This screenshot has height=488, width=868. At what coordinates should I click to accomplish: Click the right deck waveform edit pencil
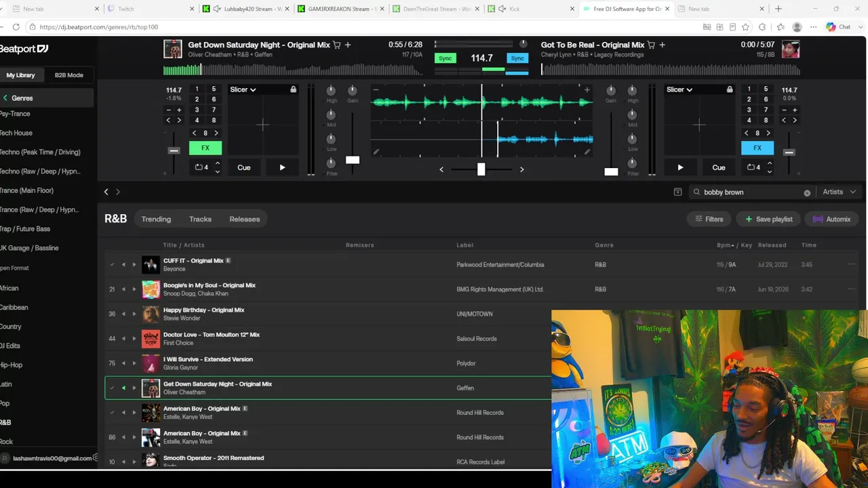pyautogui.click(x=588, y=152)
